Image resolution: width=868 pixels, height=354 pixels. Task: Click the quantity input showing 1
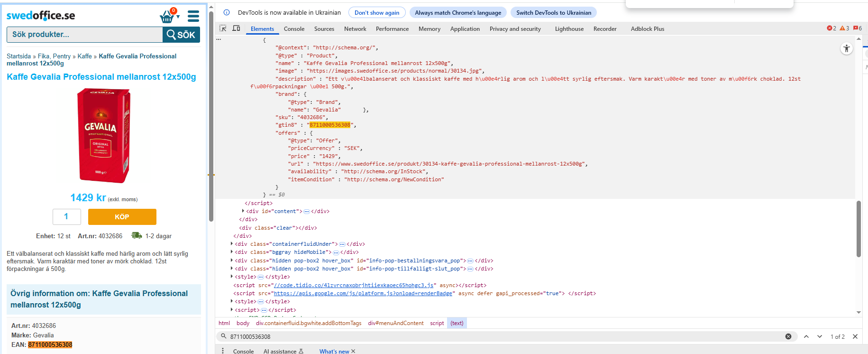click(66, 216)
